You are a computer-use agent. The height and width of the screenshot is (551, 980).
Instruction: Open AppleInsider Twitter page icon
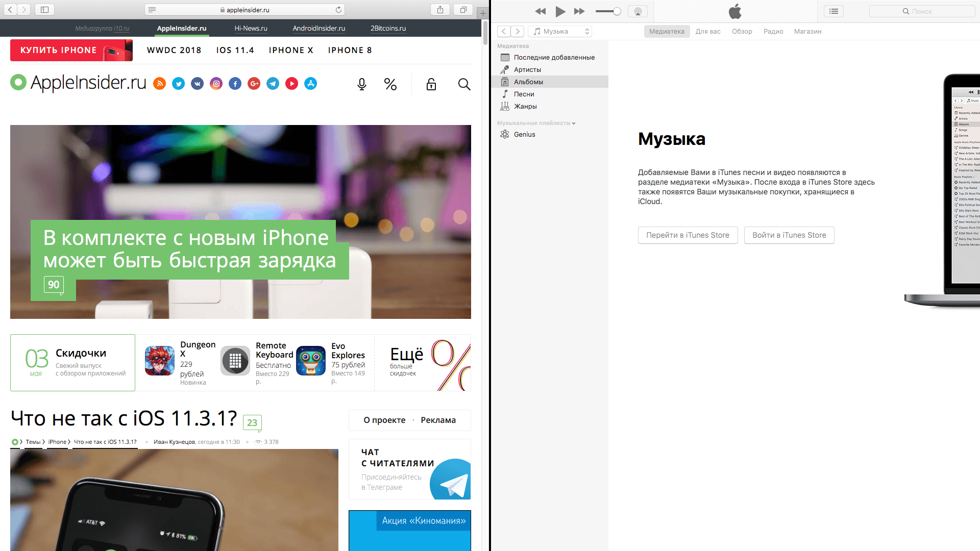[179, 84]
